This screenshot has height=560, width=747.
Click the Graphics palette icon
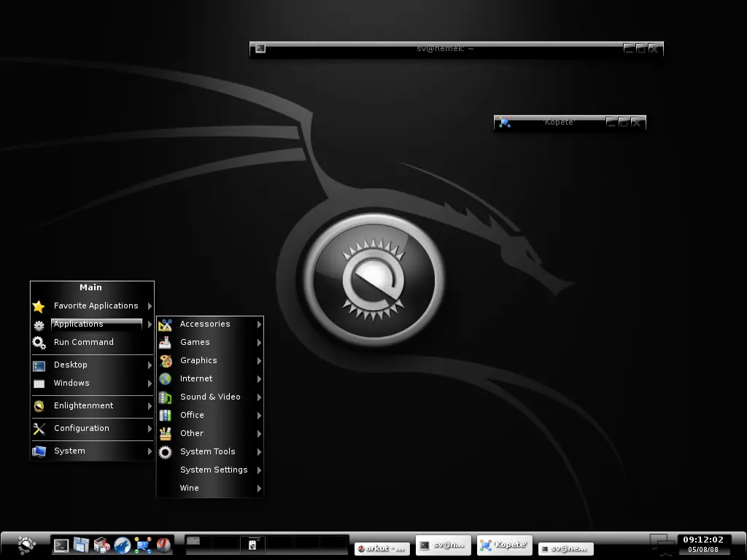pyautogui.click(x=166, y=361)
